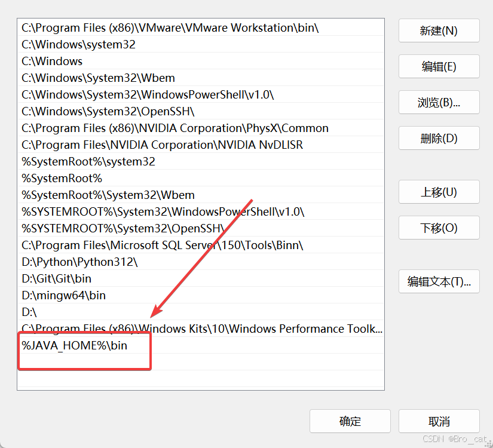Select %SYSTEMROOT%\System32\WindowsPowerShell\v1.0\ entry
Viewport: 493px width, 448px height.
pyautogui.click(x=201, y=211)
